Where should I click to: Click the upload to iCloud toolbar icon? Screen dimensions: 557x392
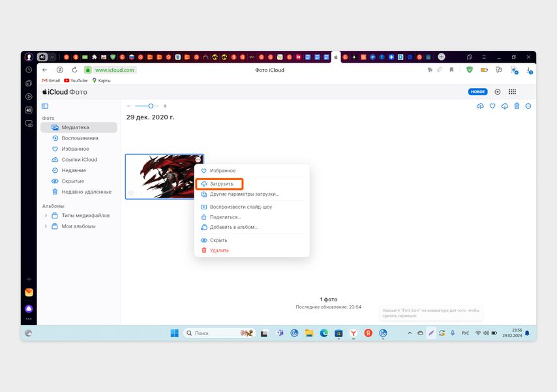[480, 106]
